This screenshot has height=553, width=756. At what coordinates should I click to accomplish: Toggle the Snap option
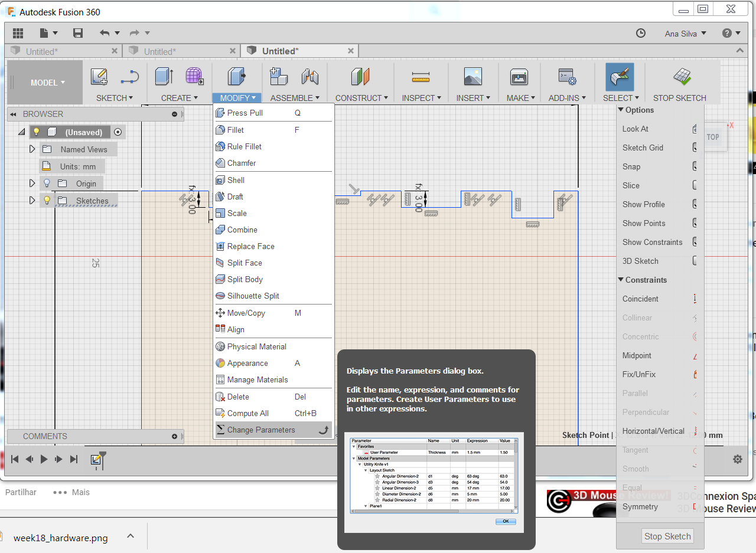[695, 166]
